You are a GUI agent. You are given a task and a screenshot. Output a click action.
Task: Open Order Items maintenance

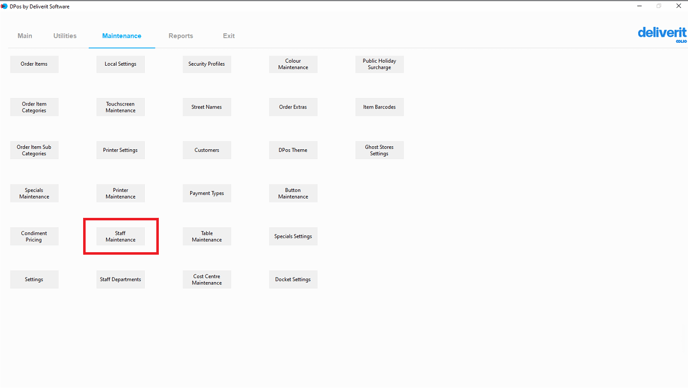click(x=34, y=64)
